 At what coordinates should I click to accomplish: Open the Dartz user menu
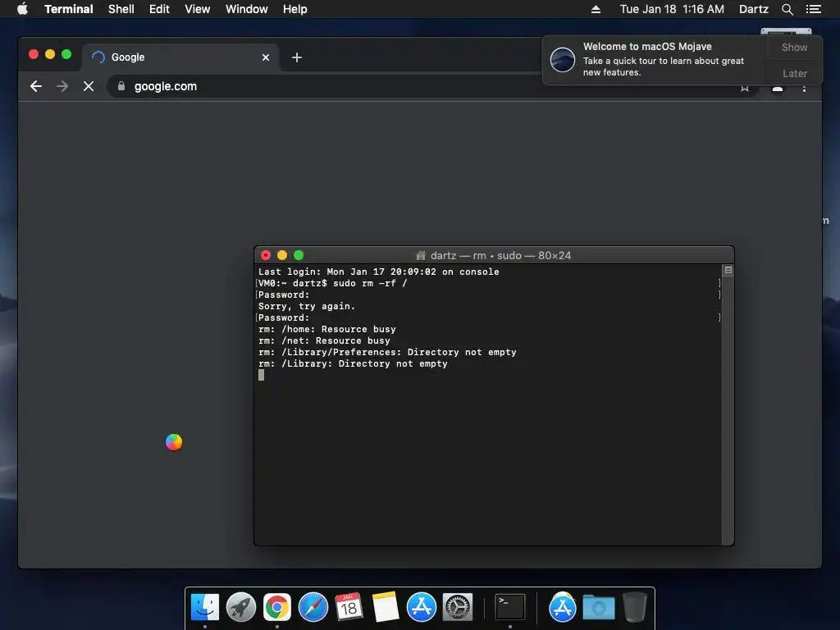(753, 9)
